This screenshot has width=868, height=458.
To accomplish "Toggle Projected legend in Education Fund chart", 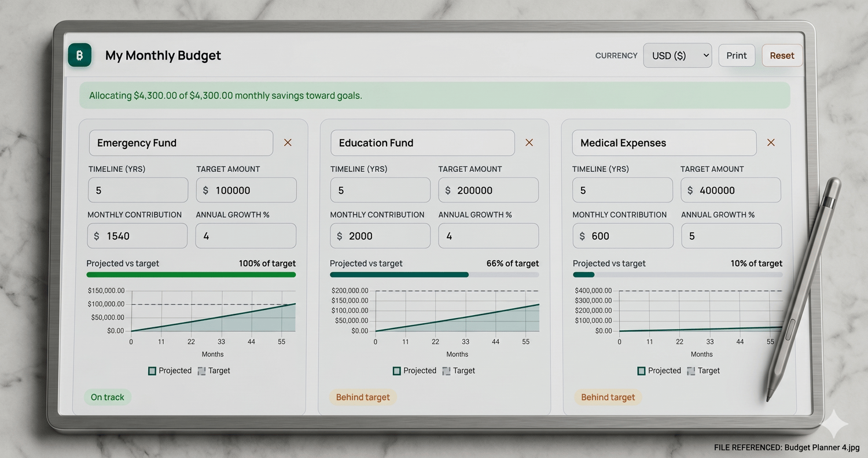I will (x=414, y=371).
